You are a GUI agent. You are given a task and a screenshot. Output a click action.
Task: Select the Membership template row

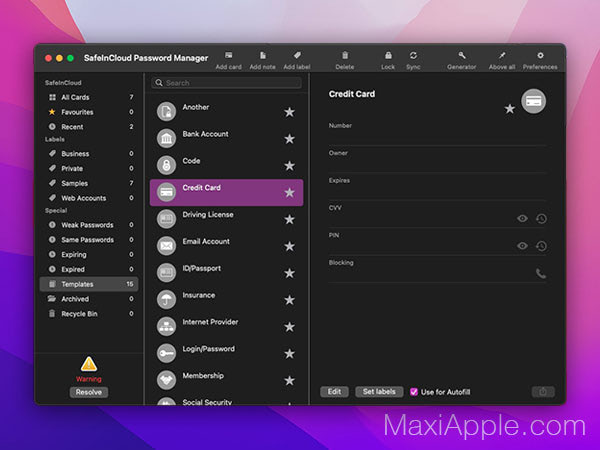(x=227, y=380)
